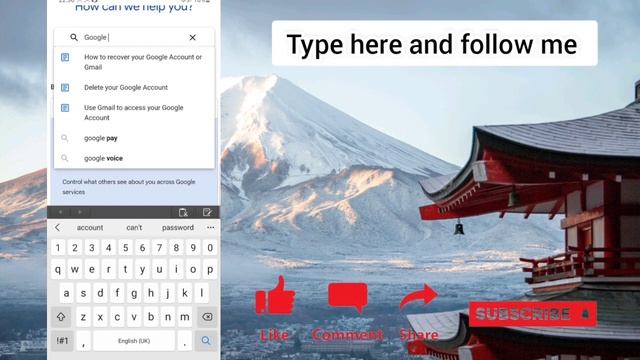Tap the 'can't' keyboard word suggestion
Image resolution: width=640 pixels, height=360 pixels.
tap(134, 228)
